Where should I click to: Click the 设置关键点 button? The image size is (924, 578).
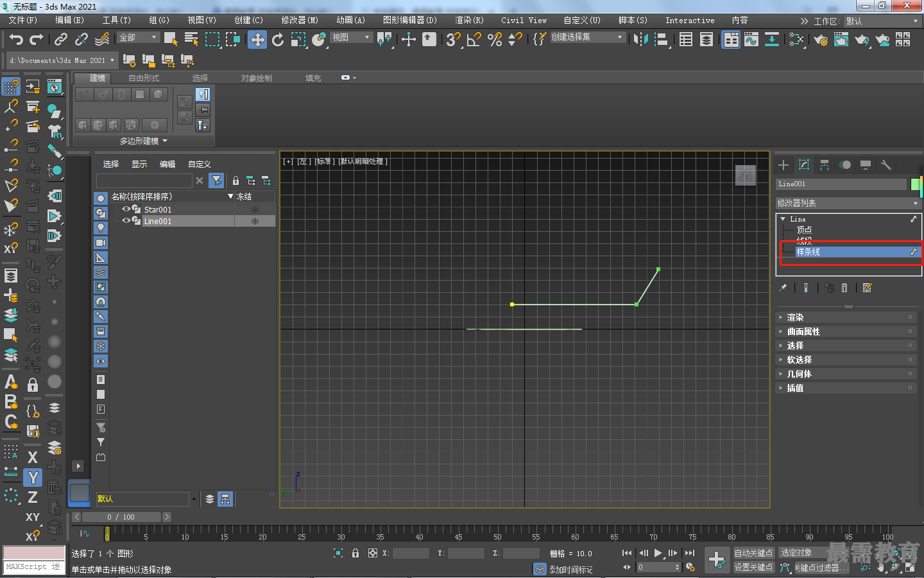[x=753, y=567]
